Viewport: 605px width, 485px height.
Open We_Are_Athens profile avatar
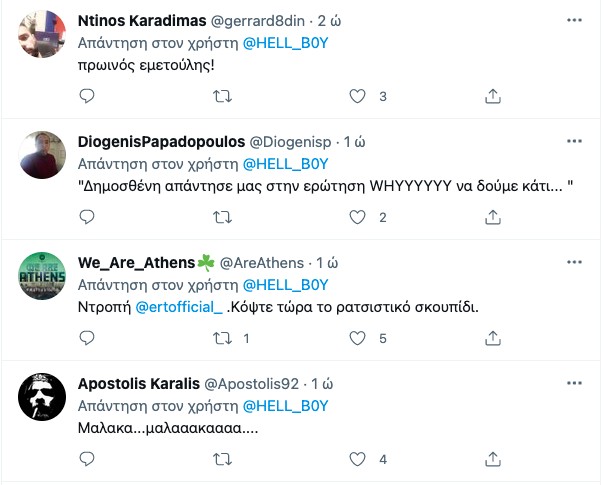click(42, 277)
